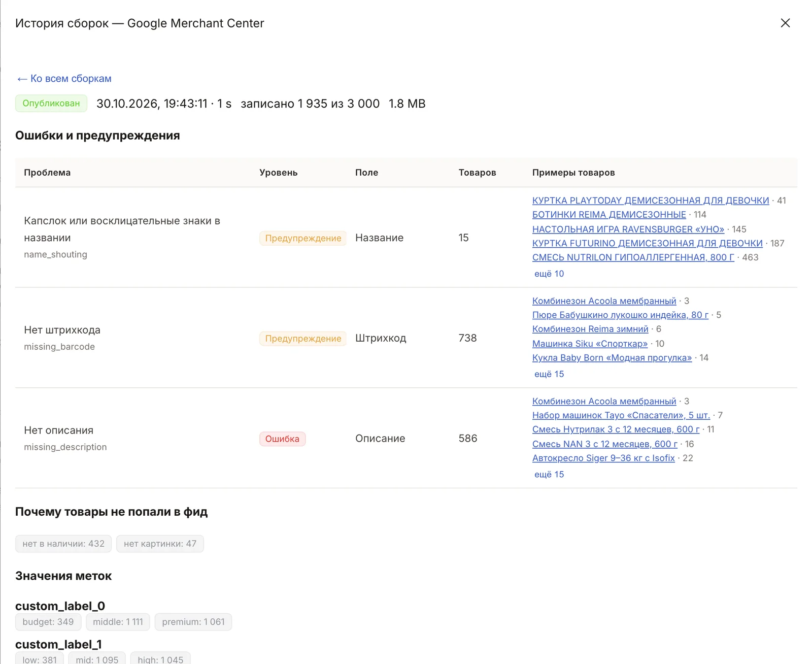This screenshot has height=664, width=812.
Task: Click the premium: 1 061 label chip
Action: 193,622
